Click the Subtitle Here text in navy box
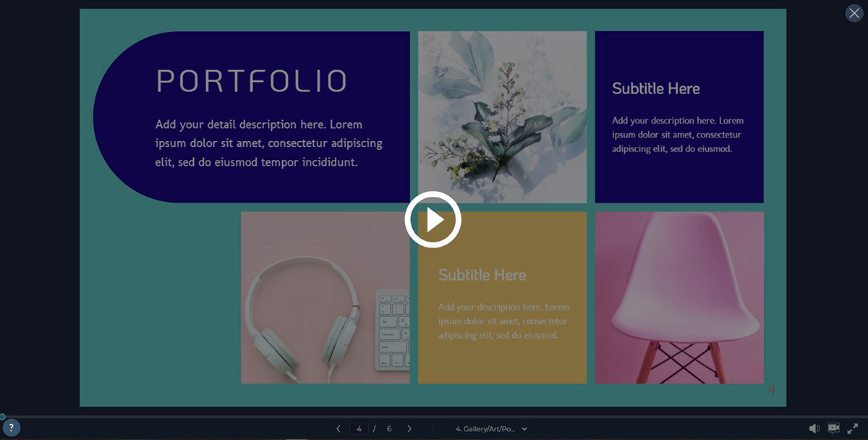The image size is (868, 440). click(655, 88)
